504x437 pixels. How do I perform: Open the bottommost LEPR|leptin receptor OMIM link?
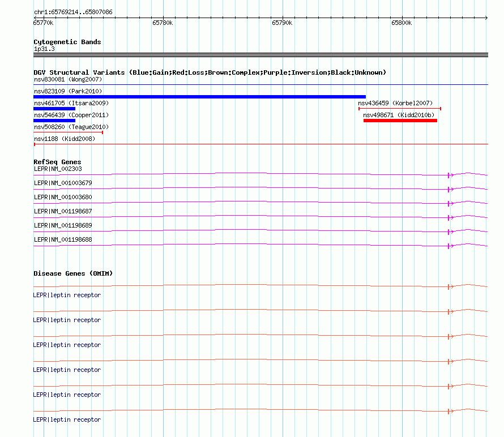67,419
